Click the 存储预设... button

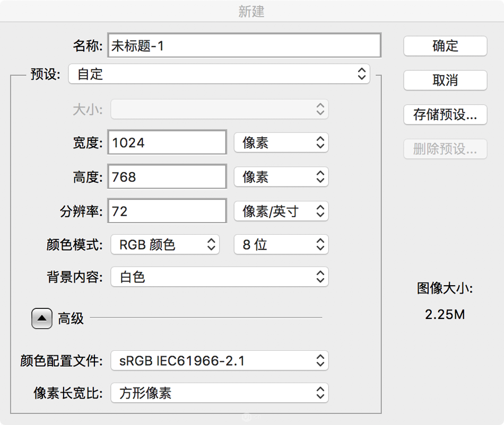click(x=445, y=114)
